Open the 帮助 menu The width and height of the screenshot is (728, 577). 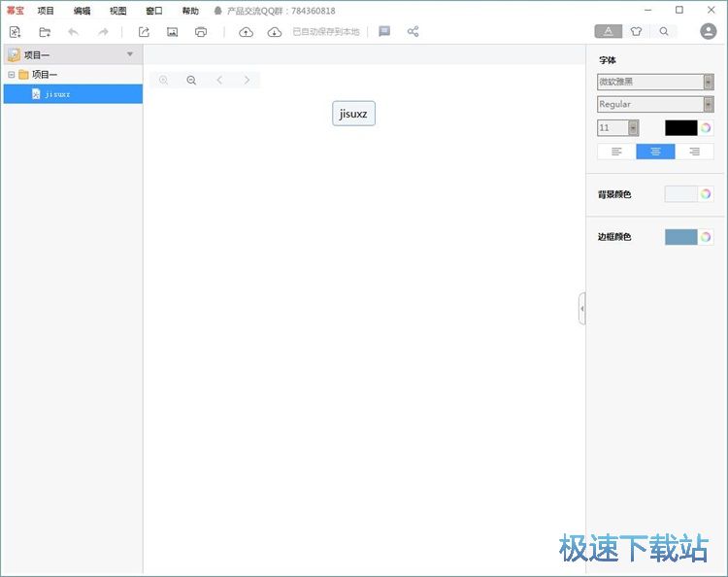(190, 11)
